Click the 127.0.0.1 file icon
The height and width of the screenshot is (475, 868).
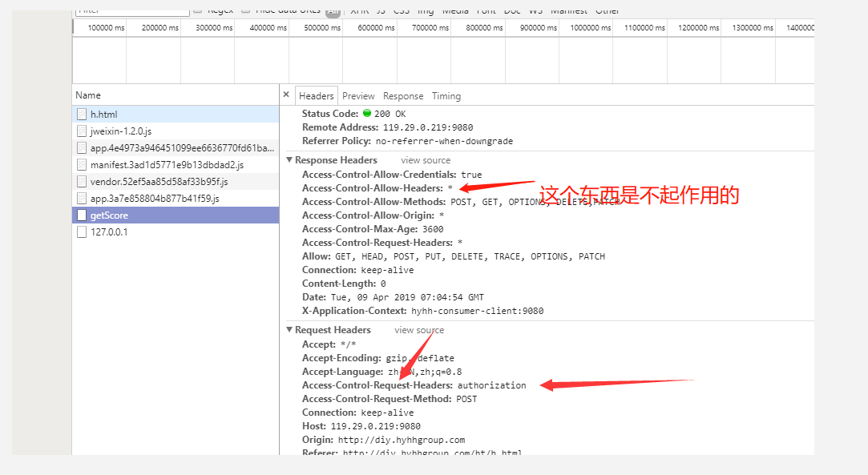pyautogui.click(x=82, y=231)
